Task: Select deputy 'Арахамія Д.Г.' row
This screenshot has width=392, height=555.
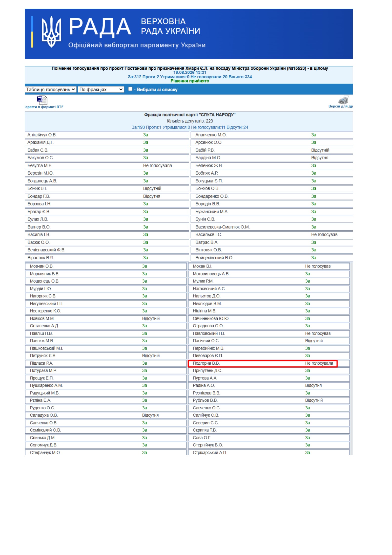Action: tap(107, 142)
